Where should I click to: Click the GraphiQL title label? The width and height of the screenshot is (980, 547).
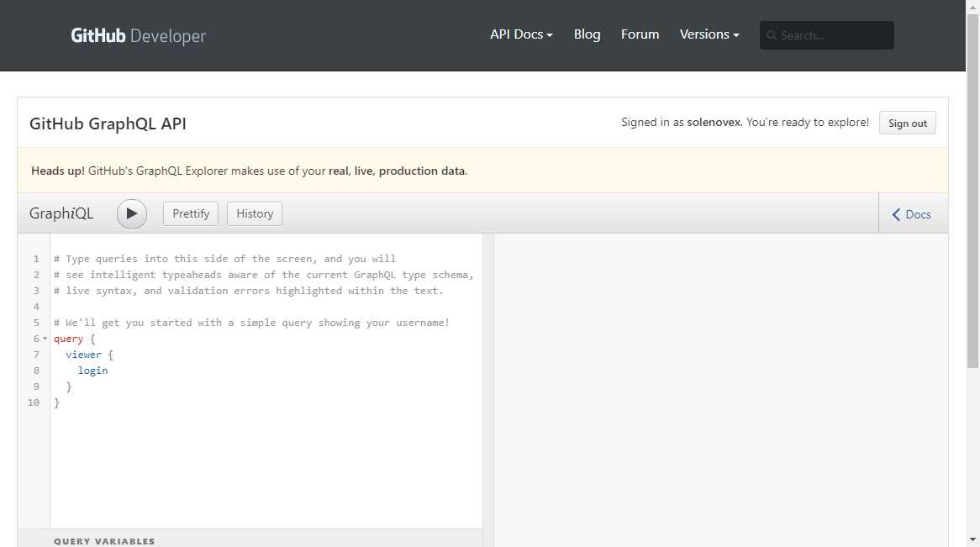(61, 213)
